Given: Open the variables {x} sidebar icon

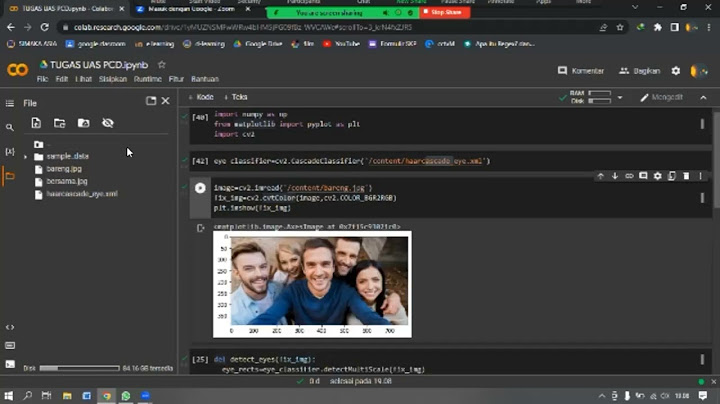Looking at the screenshot, I should 10,152.
